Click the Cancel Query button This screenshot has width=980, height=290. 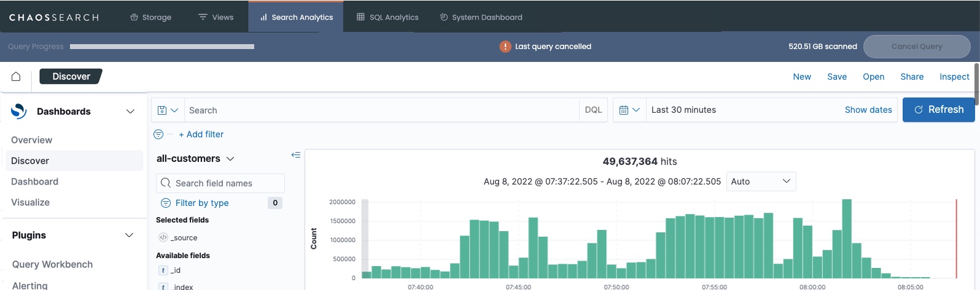point(917,47)
